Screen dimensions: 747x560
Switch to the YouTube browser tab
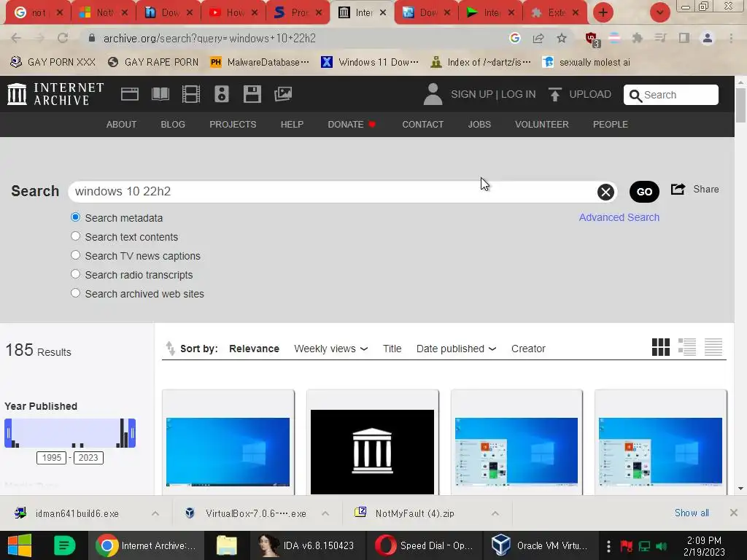tap(233, 12)
